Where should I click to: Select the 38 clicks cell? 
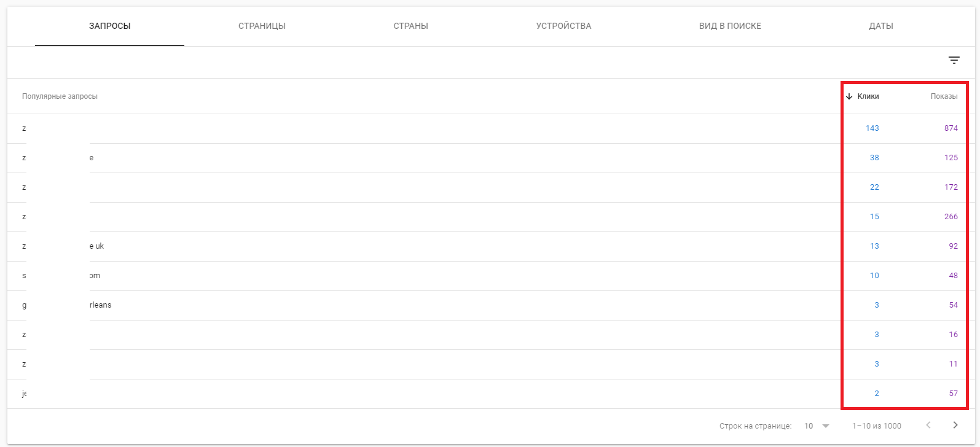pyautogui.click(x=874, y=158)
